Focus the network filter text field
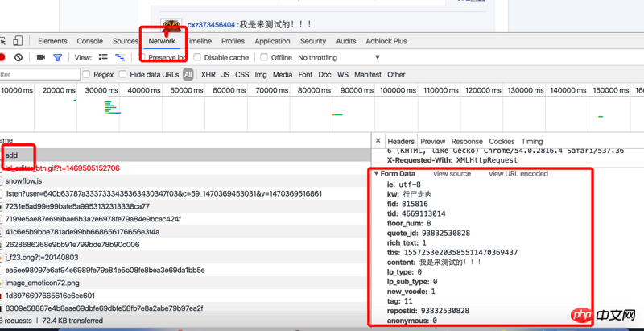This screenshot has width=644, height=331. tap(39, 74)
